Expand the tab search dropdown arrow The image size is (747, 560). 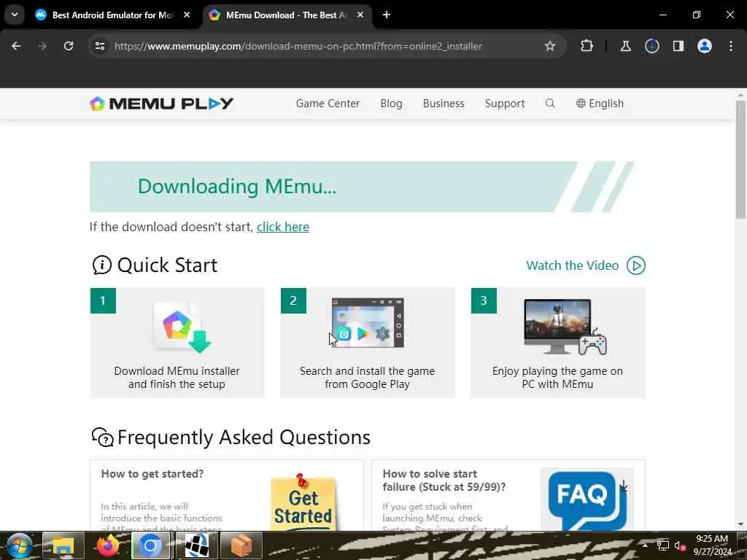coord(15,15)
